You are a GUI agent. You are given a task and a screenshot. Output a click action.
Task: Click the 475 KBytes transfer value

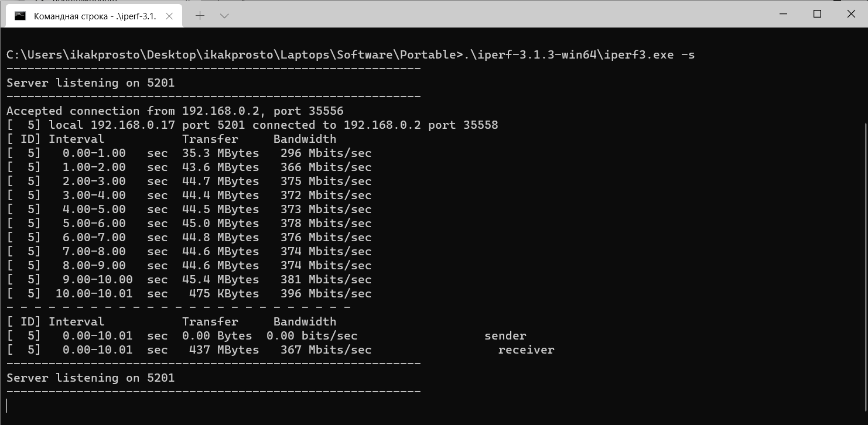pyautogui.click(x=224, y=294)
